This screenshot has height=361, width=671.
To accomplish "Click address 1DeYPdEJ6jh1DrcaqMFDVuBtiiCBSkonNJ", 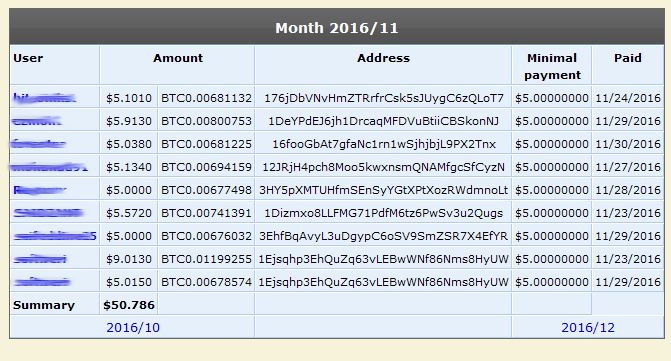I will 383,121.
